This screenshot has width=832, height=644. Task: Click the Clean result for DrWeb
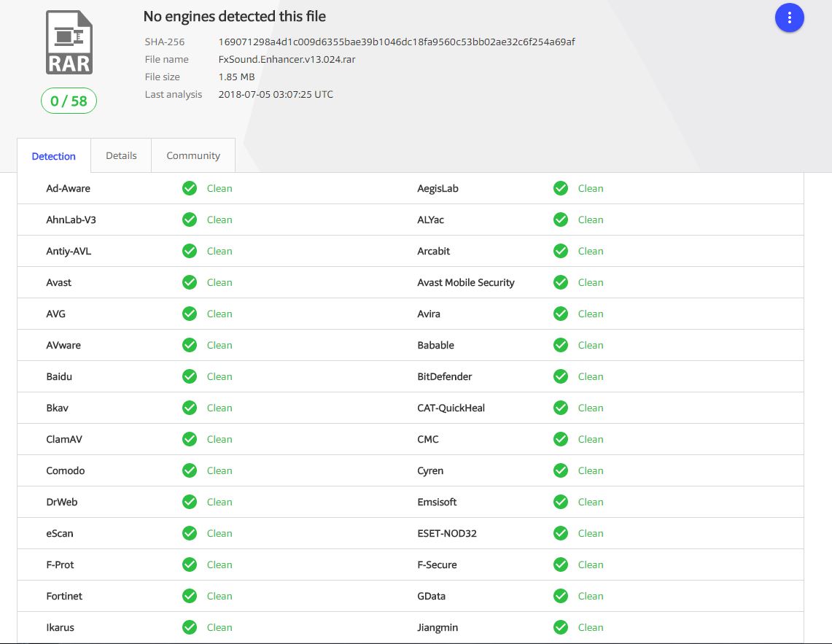[x=219, y=502]
